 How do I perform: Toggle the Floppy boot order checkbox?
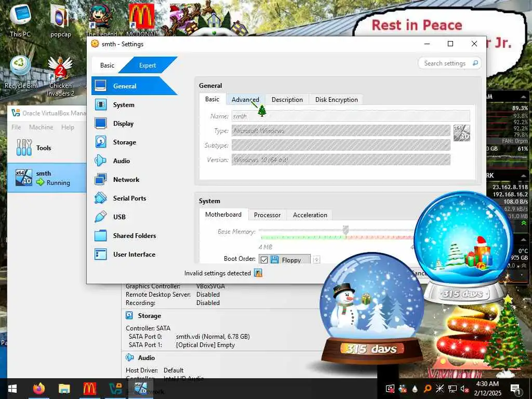(x=264, y=260)
